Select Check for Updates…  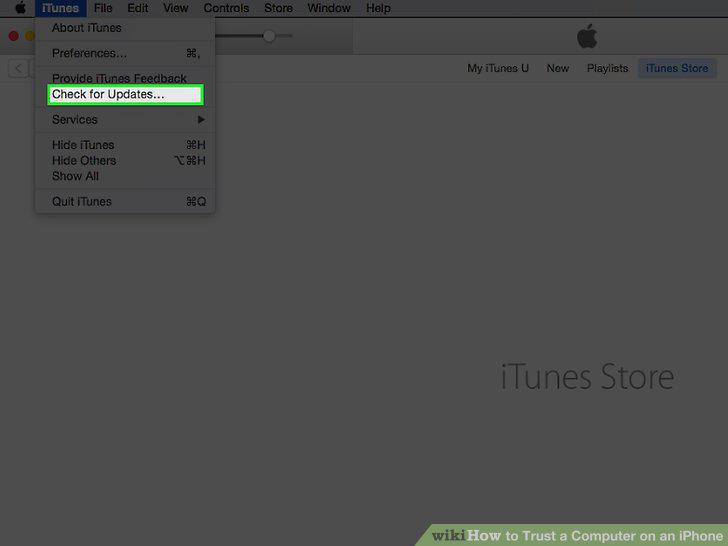click(x=125, y=94)
